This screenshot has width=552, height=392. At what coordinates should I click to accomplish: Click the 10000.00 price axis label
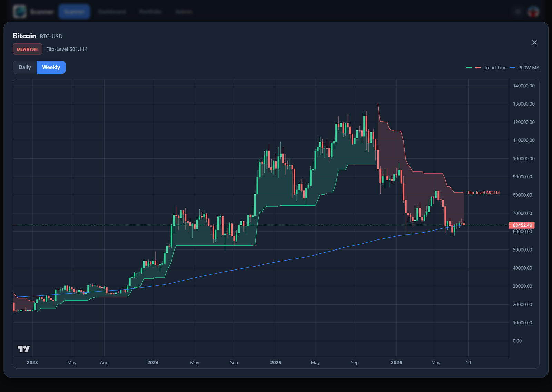point(522,323)
